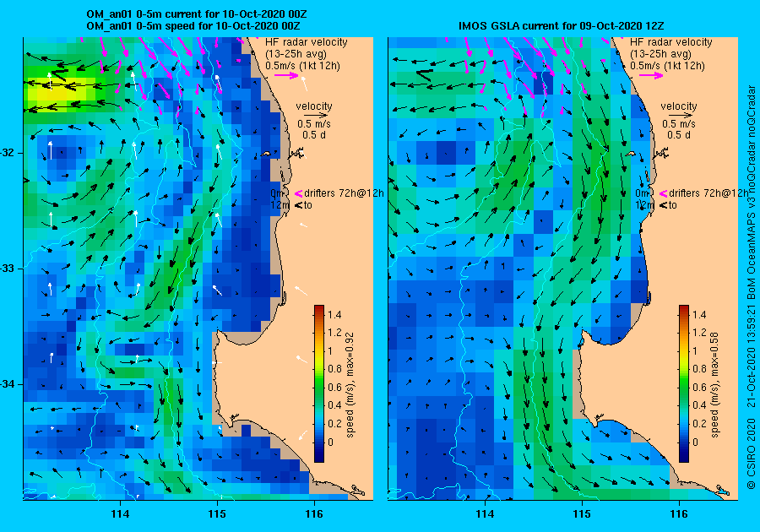The width and height of the screenshot is (760, 532).
Task: Click "speed (m/s), max=0.92" colorbar label
Action: [x=350, y=385]
